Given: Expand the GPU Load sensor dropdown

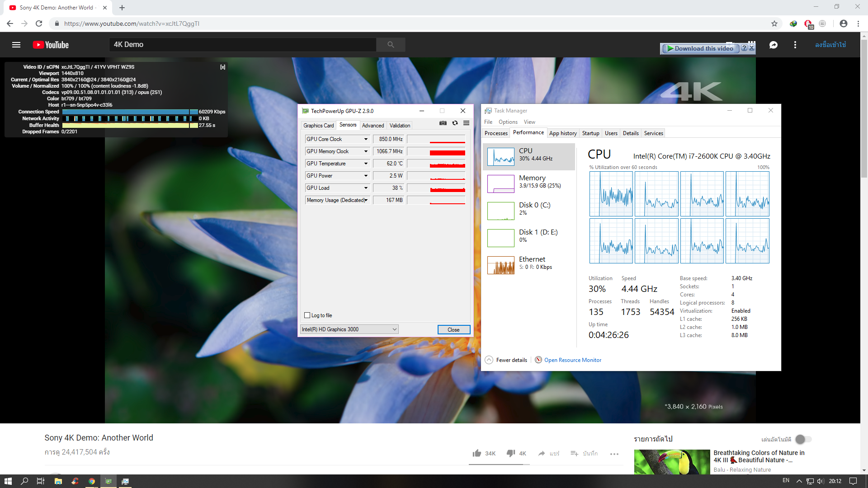Looking at the screenshot, I should 366,188.
